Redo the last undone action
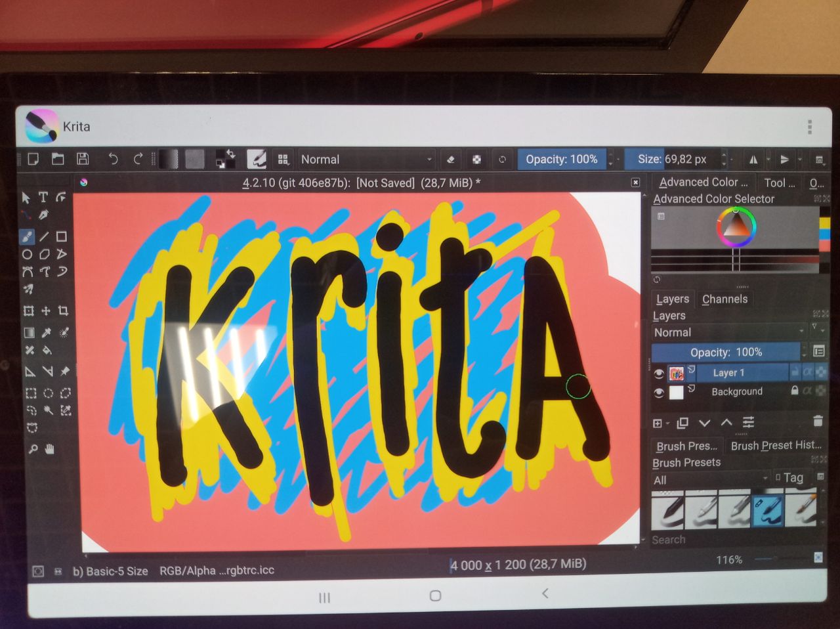840x629 pixels. click(x=138, y=159)
